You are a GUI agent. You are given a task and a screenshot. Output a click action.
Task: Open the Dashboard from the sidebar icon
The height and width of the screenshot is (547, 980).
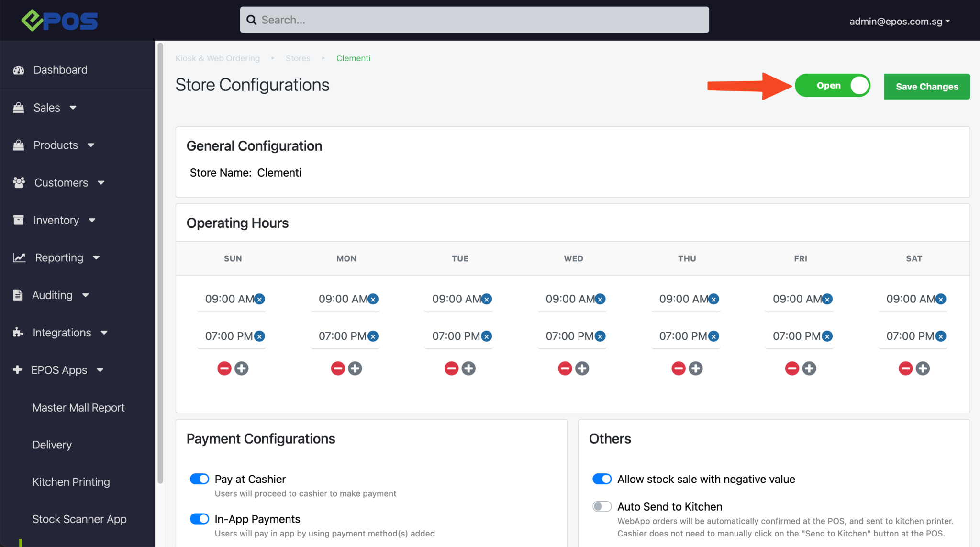pos(19,70)
